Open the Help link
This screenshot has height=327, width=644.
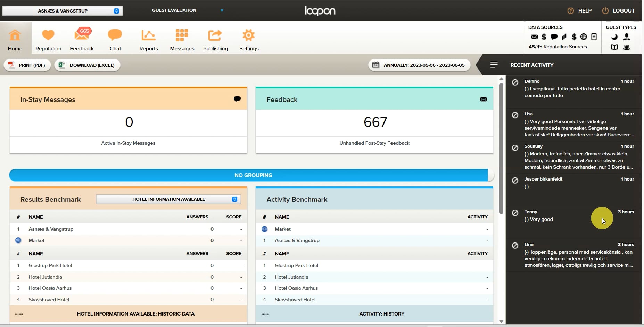pos(579,11)
